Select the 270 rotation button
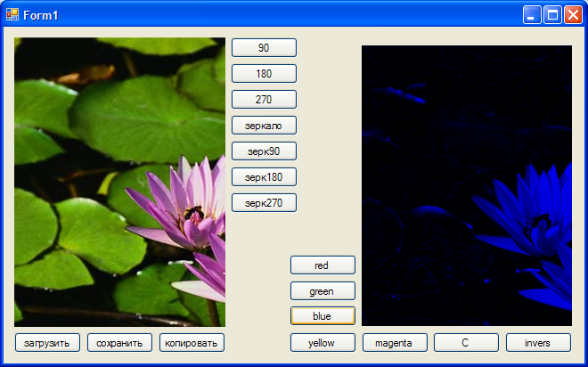The height and width of the screenshot is (367, 588). click(x=264, y=100)
